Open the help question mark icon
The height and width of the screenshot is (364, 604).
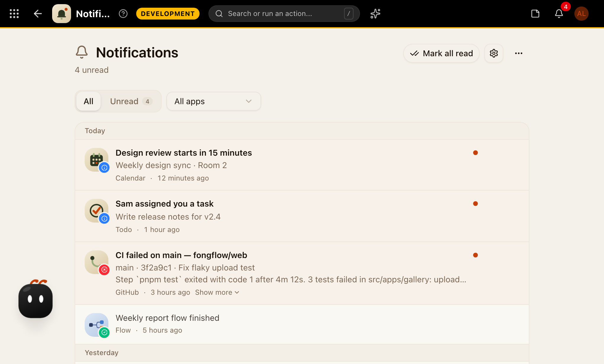click(123, 14)
